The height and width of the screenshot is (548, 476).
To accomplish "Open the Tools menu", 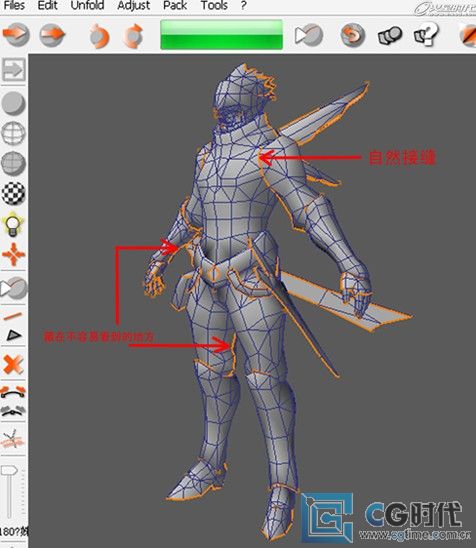I will (214, 5).
